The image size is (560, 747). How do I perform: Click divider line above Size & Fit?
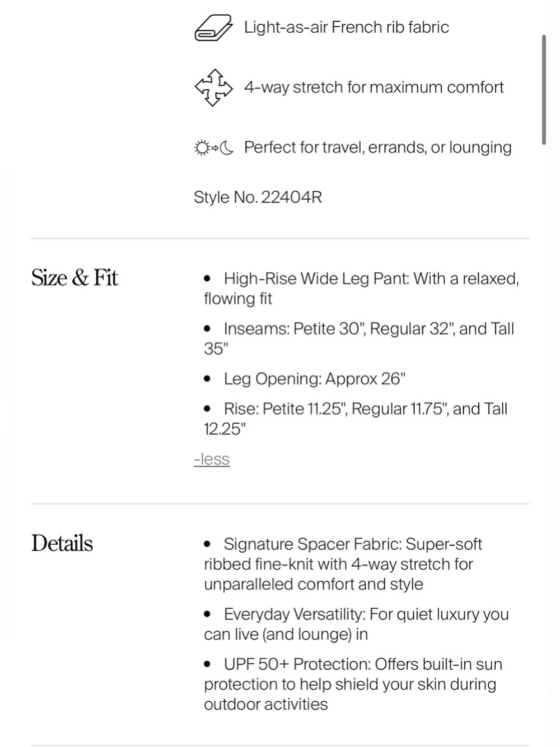click(280, 238)
